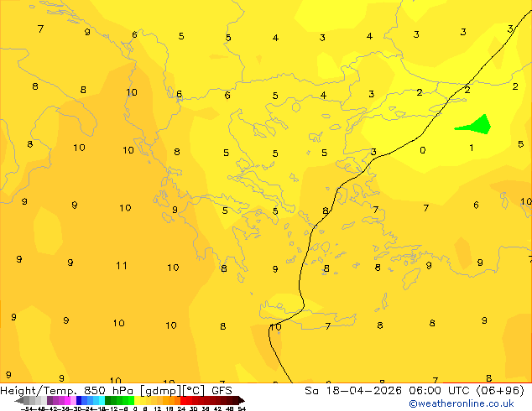Click the bright red swatch in legend
The height and width of the screenshot is (411, 532).
click(183, 401)
